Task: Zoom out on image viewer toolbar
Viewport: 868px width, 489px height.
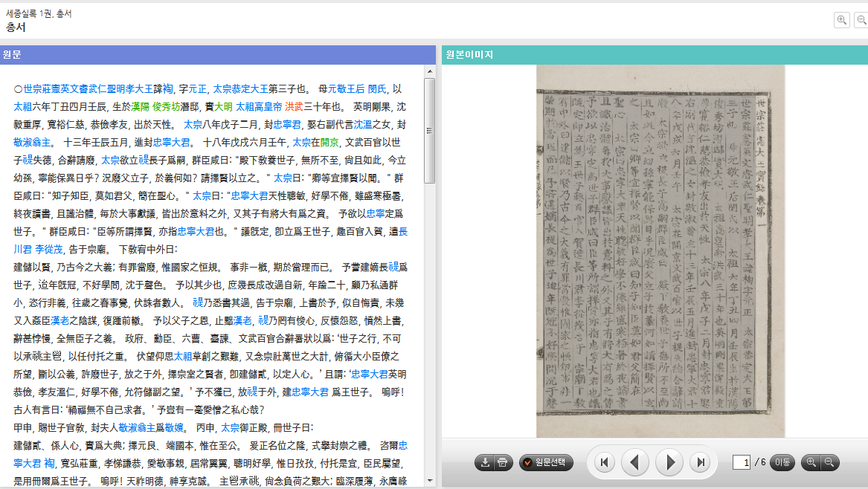Action: click(829, 463)
